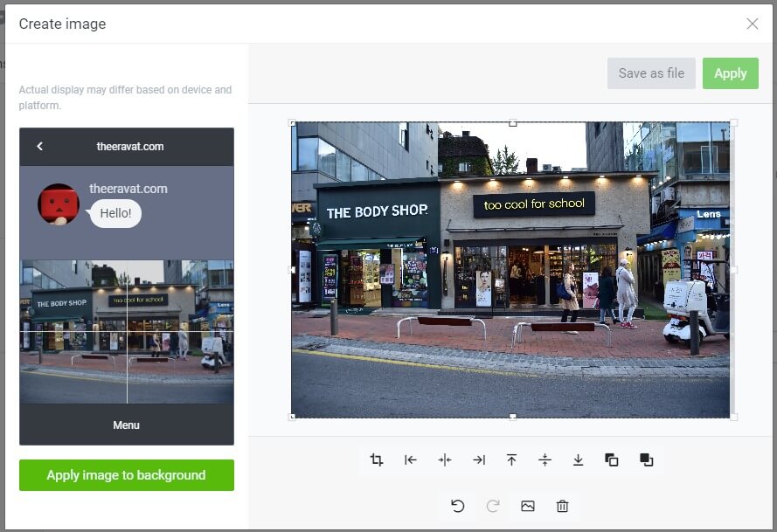Viewport: 777px width, 532px height.
Task: Click the top-center resize handle of image
Action: (513, 123)
